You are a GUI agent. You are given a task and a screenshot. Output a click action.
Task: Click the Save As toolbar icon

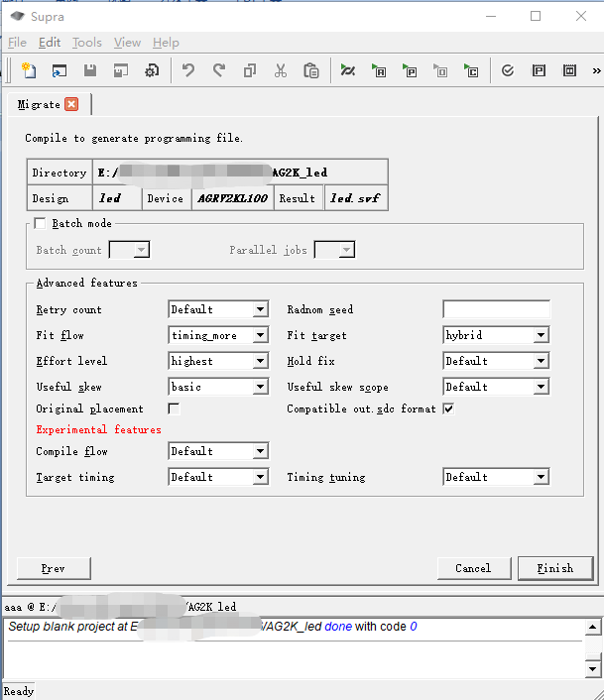coord(121,70)
